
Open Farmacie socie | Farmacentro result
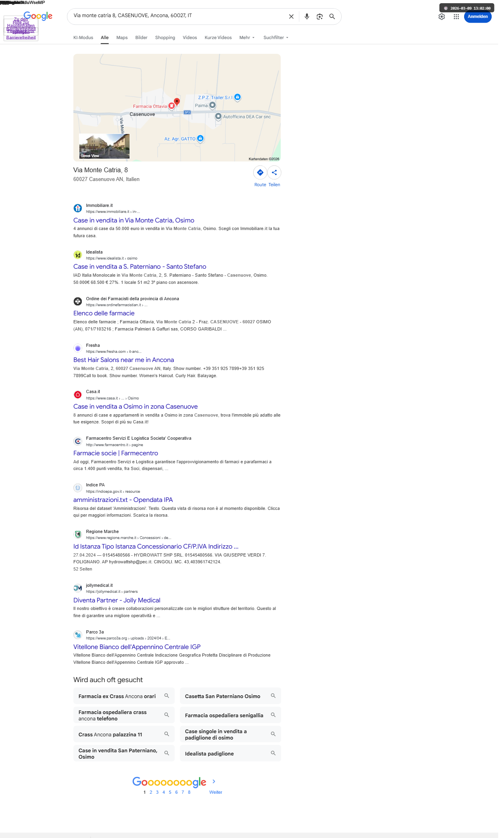tap(116, 453)
